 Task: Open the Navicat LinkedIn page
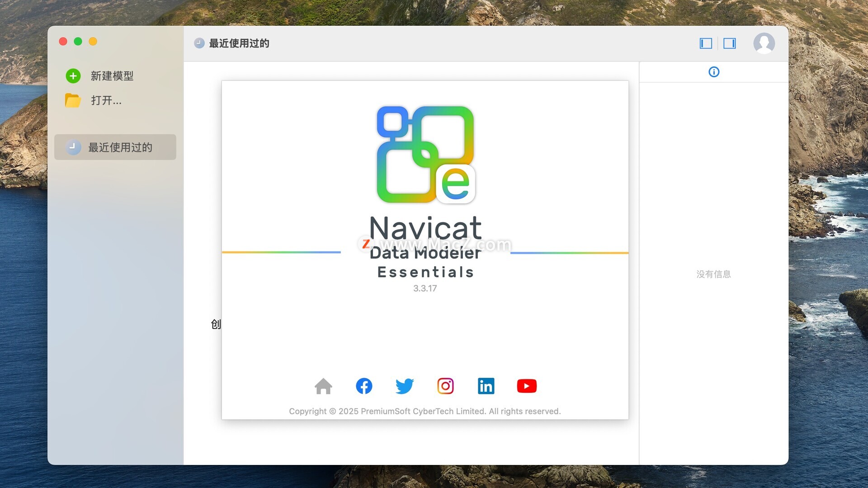coord(486,386)
